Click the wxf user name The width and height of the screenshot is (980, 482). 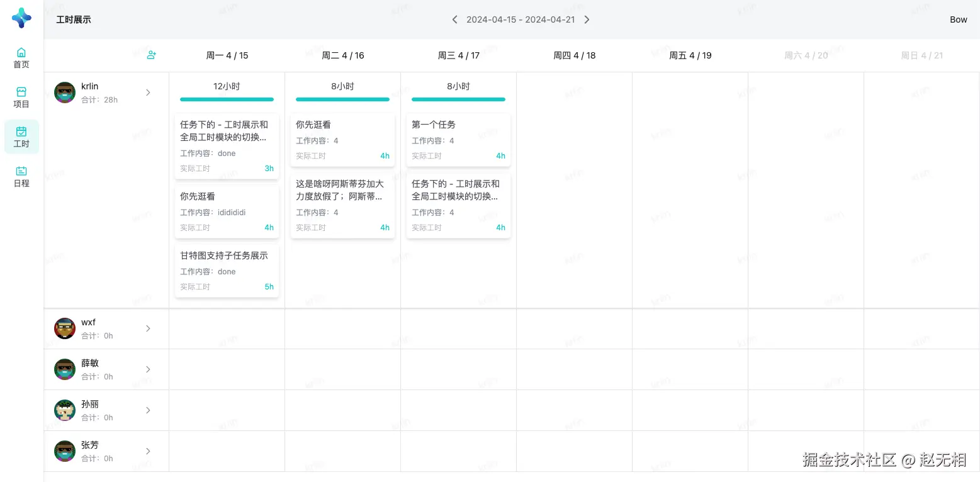89,322
